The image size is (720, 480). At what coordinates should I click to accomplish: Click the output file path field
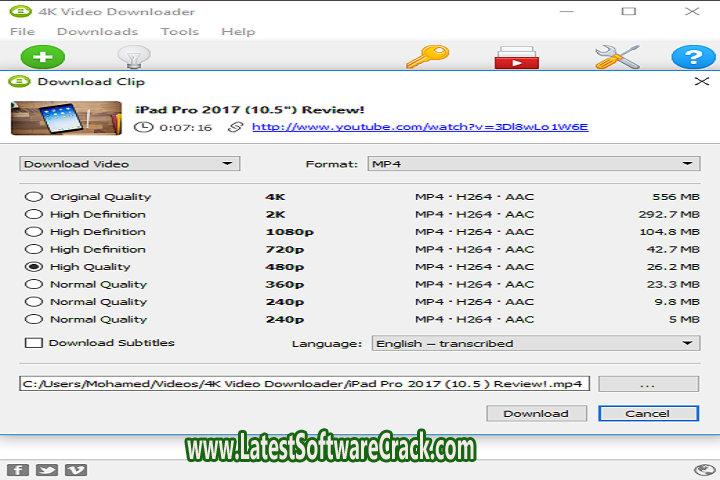tap(305, 383)
